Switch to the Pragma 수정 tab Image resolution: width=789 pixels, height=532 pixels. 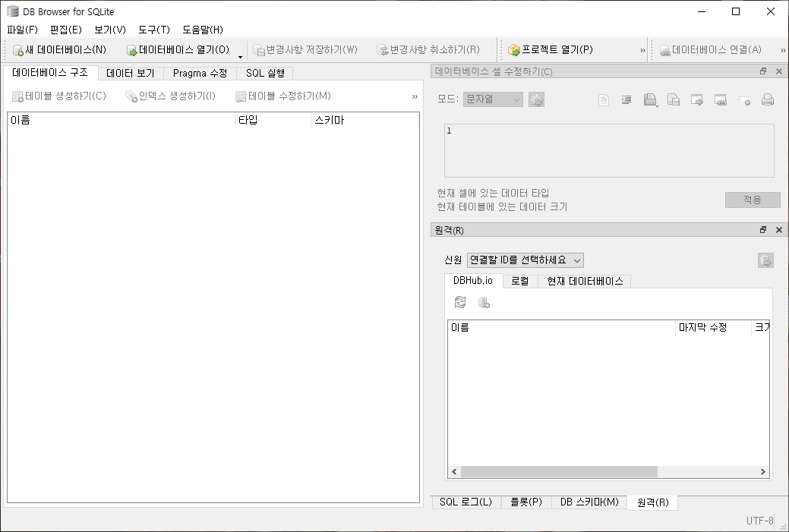pyautogui.click(x=200, y=74)
